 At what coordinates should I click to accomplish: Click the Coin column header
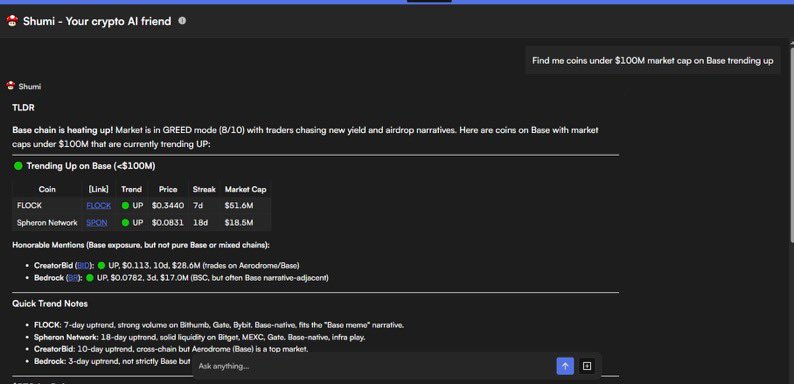(47, 189)
